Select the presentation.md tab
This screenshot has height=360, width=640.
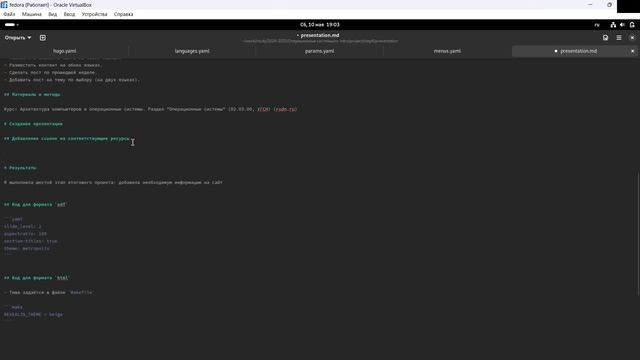pos(575,51)
